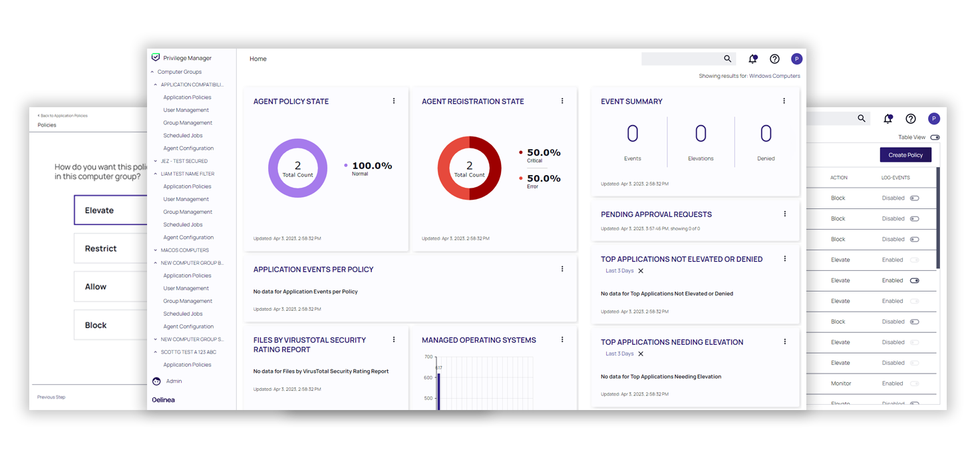Open the search with the magnifier icon
The image size is (980, 452).
point(727,59)
